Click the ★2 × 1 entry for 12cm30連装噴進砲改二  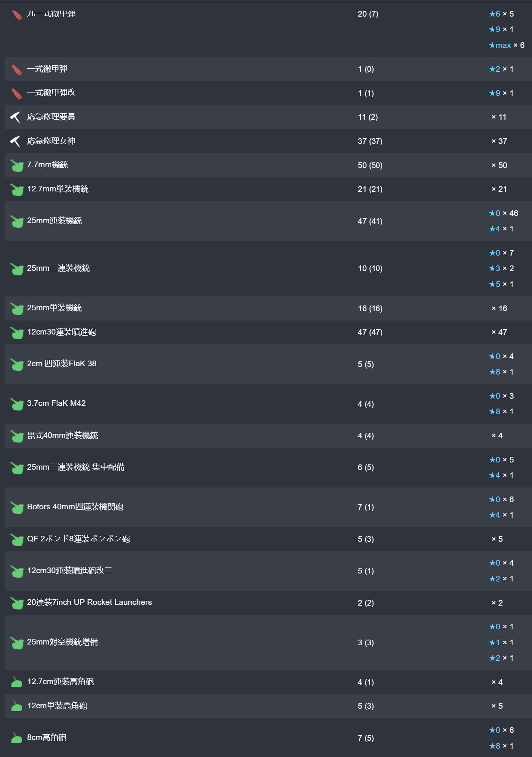click(501, 579)
